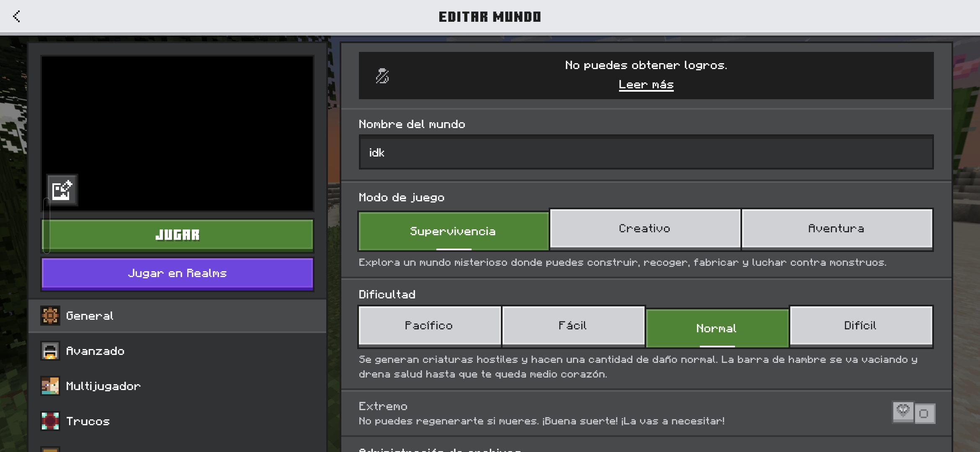This screenshot has height=452, width=980.
Task: Click the Avanzado furnace icon
Action: [50, 351]
